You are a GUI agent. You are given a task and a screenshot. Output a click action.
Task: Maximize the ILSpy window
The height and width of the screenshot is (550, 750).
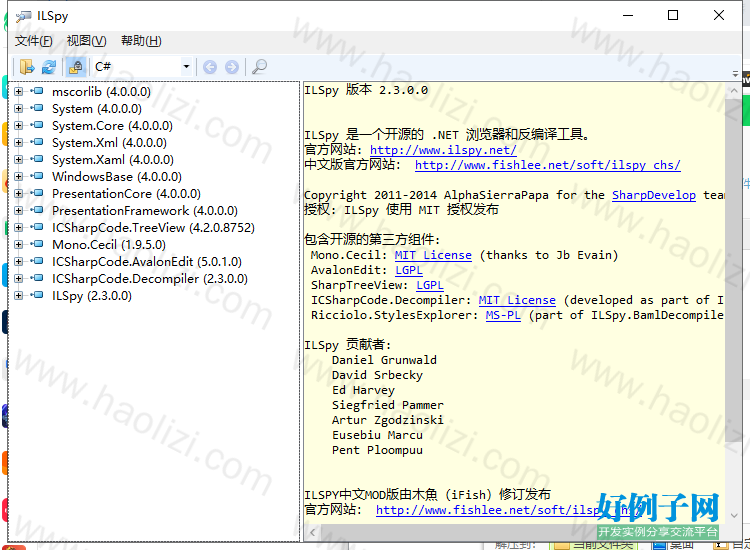[673, 15]
